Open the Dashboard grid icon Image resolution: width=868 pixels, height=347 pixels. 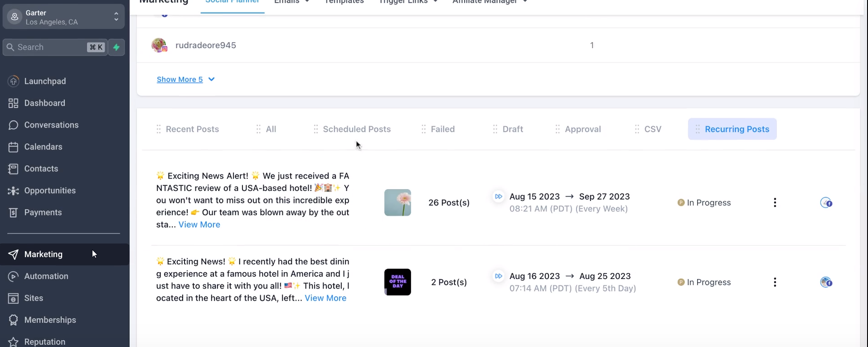14,103
